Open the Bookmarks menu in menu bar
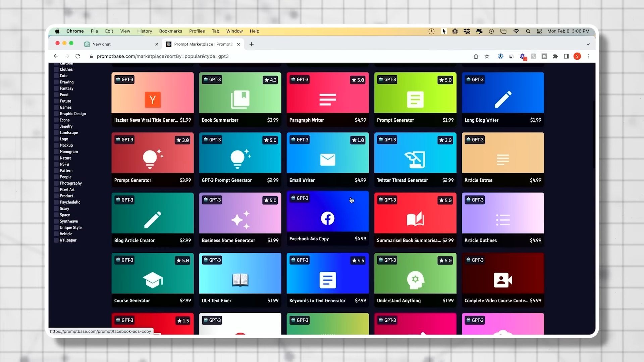The height and width of the screenshot is (362, 644). pyautogui.click(x=170, y=31)
